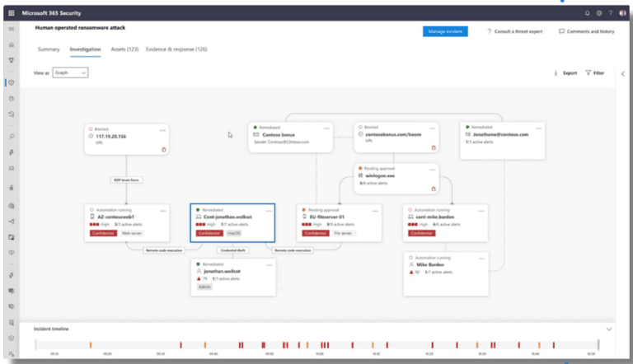Viewport: 633px width, 364px height.
Task: Click the help question mark icon
Action: tap(610, 13)
